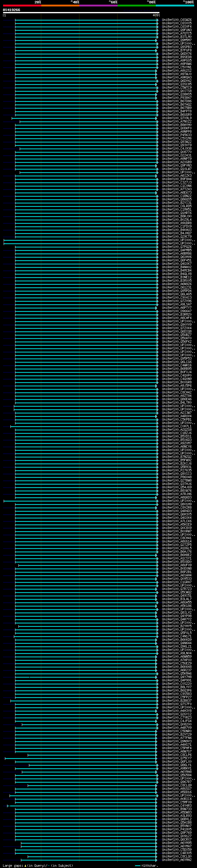Select hit label UniRef100_C4N171
The height and width of the screenshot is (868, 197).
[x=177, y=636]
